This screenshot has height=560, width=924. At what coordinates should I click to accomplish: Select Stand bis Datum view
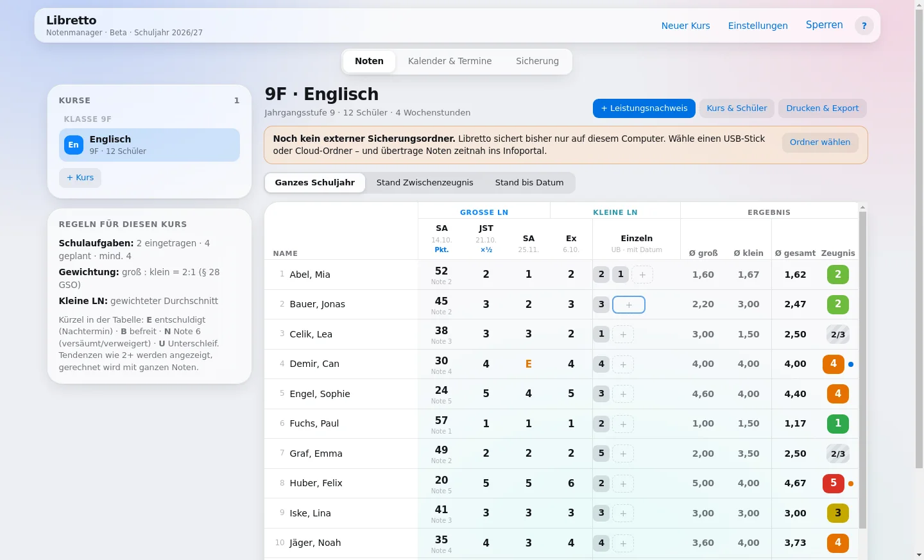coord(529,183)
